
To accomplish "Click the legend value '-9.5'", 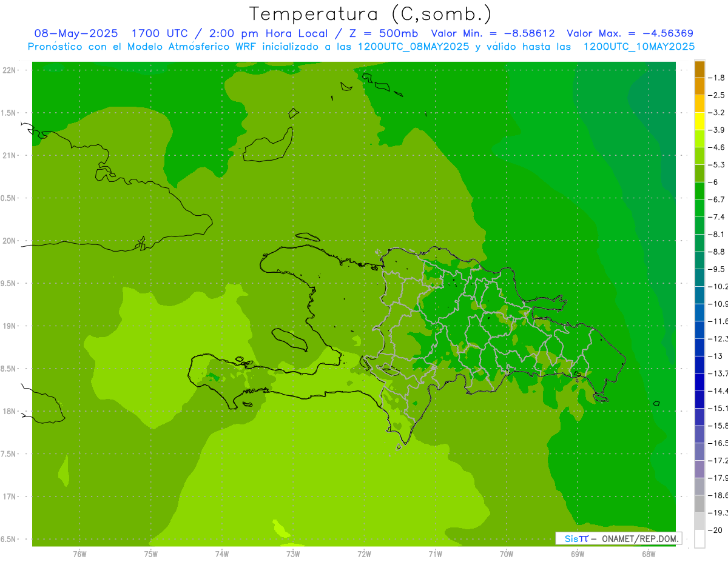I will 718,269.
